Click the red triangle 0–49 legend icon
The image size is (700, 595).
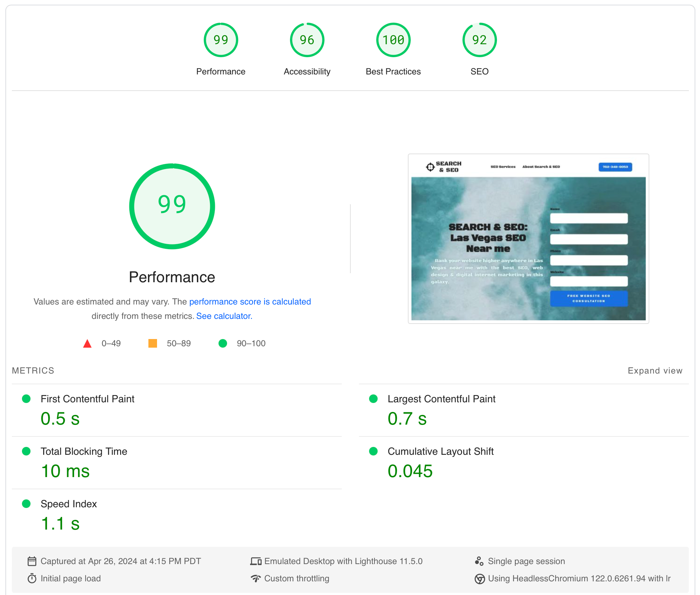(87, 344)
